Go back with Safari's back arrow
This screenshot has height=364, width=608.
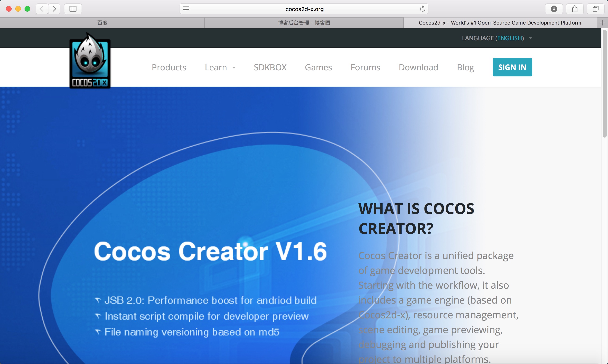[42, 9]
